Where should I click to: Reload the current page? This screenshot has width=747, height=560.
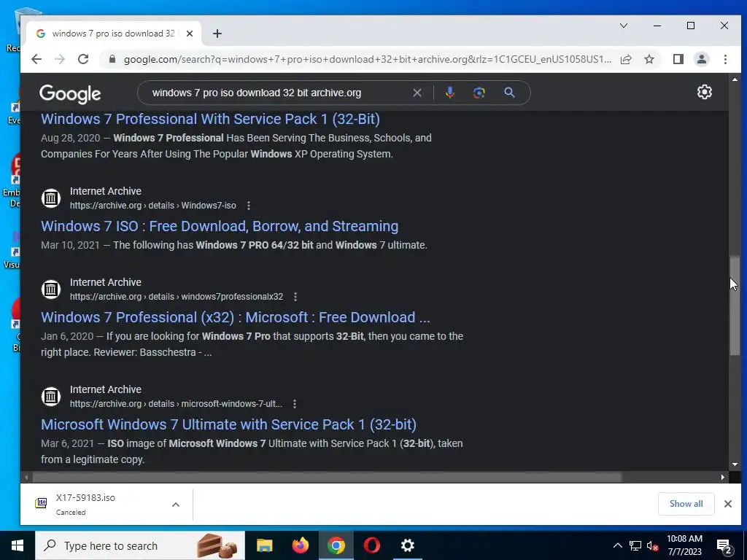click(83, 59)
